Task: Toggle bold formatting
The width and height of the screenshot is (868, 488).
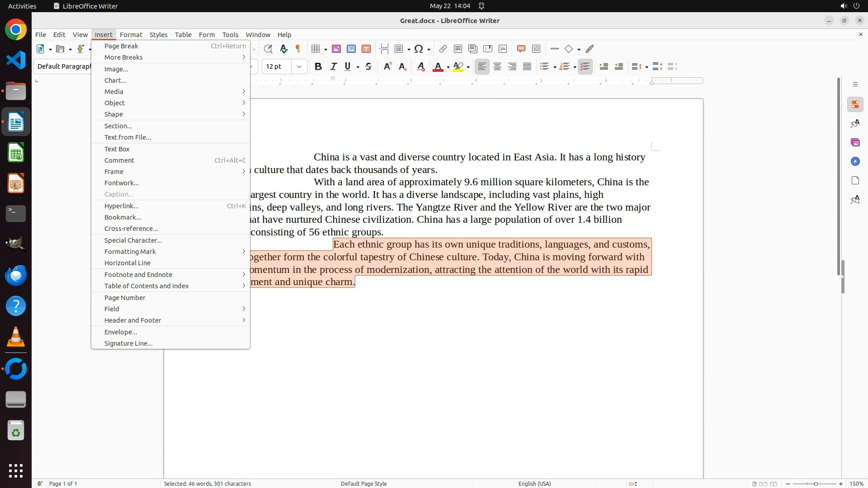Action: [318, 66]
